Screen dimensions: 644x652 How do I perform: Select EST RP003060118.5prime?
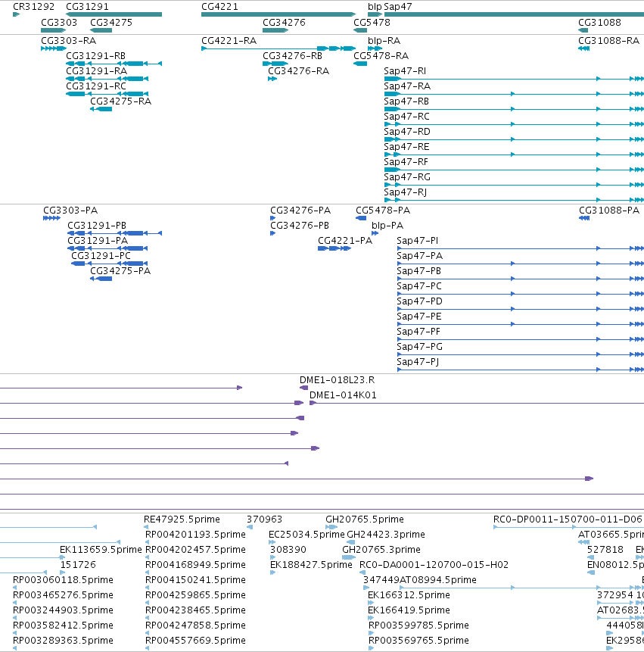(63, 580)
